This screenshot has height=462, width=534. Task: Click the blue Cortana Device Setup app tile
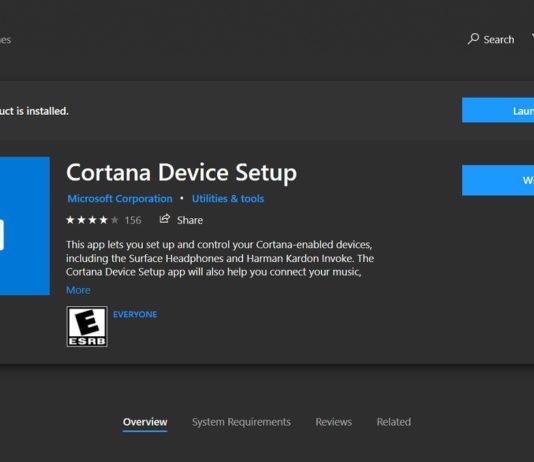point(25,226)
